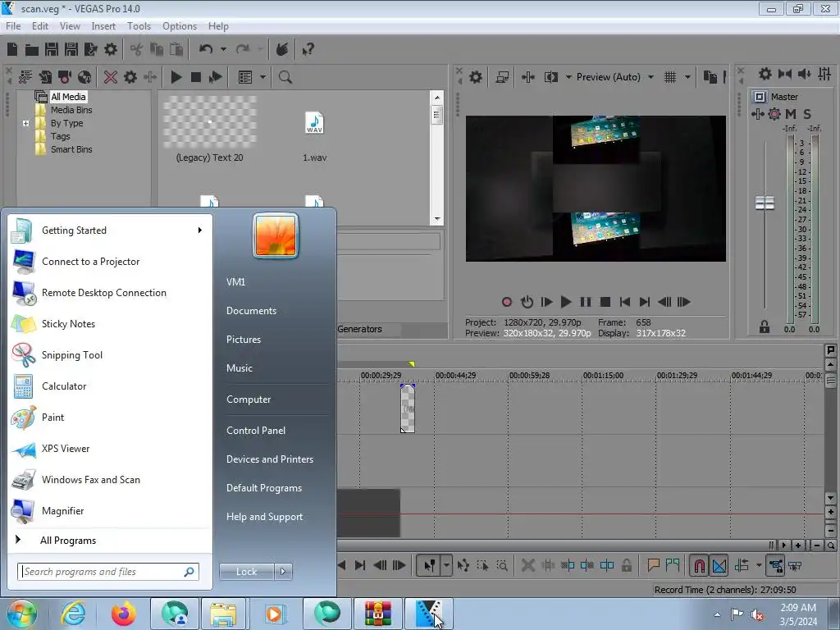Open project Properties gear in main toolbar
Screen dimensions: 840x630
click(111, 50)
